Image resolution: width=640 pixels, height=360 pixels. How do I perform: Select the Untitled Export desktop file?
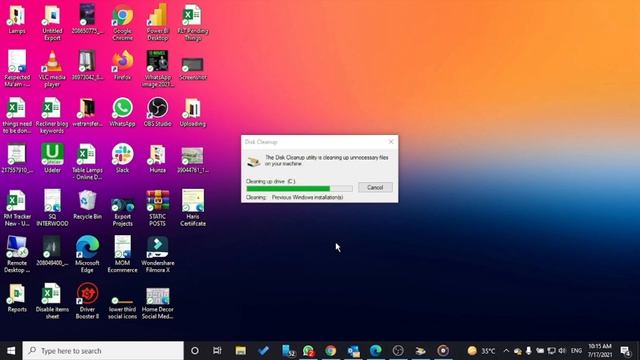(x=52, y=23)
